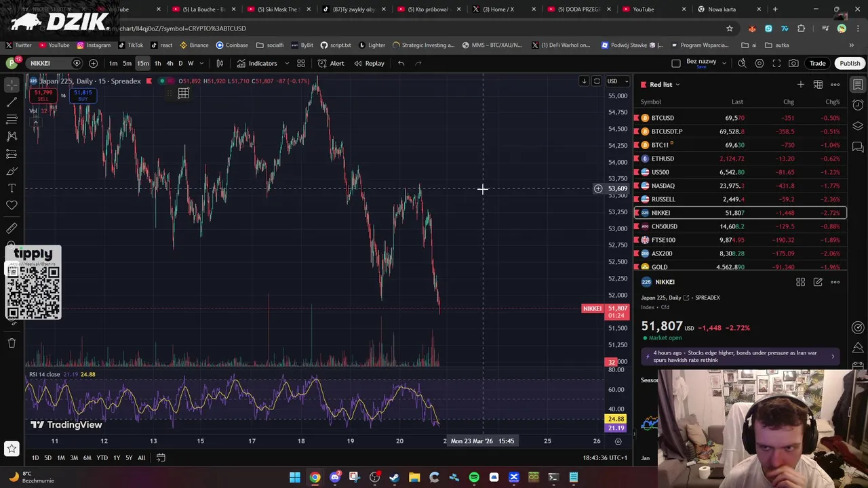The height and width of the screenshot is (488, 868).
Task: Redo the chart action
Action: pos(418,63)
